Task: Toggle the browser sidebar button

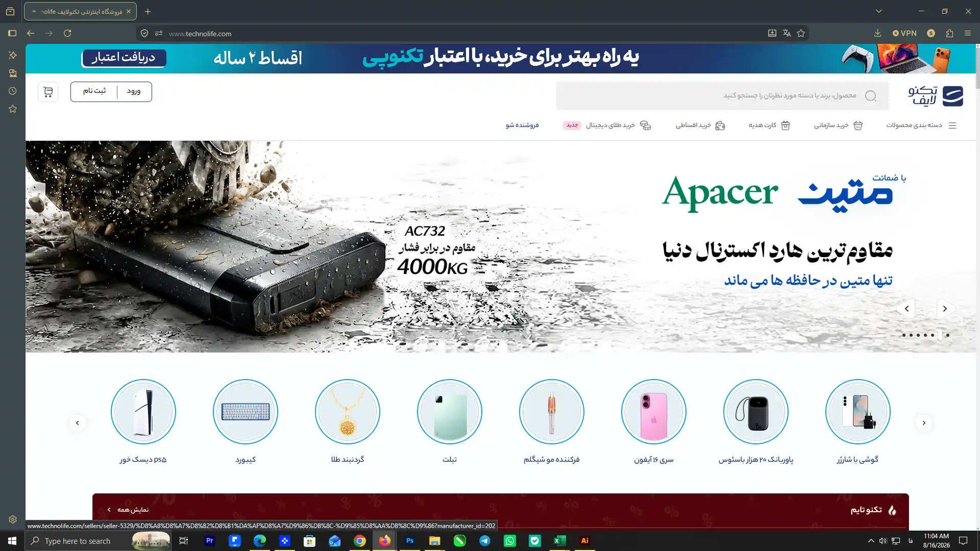Action: click(x=12, y=33)
